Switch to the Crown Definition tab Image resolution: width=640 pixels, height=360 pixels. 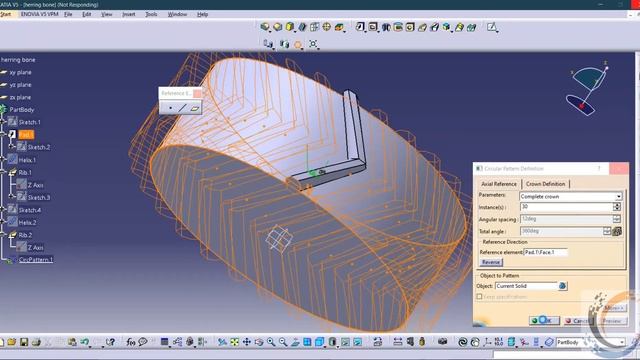coord(545,184)
